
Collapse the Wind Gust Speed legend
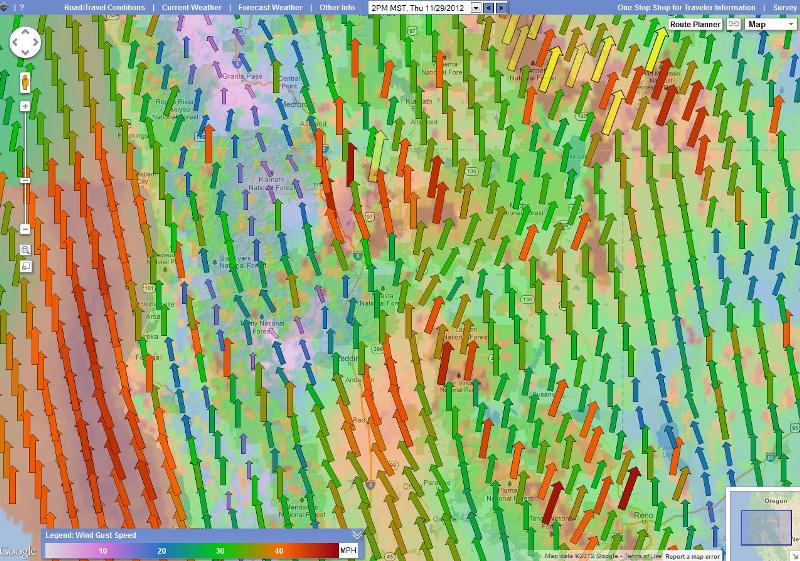click(x=357, y=535)
